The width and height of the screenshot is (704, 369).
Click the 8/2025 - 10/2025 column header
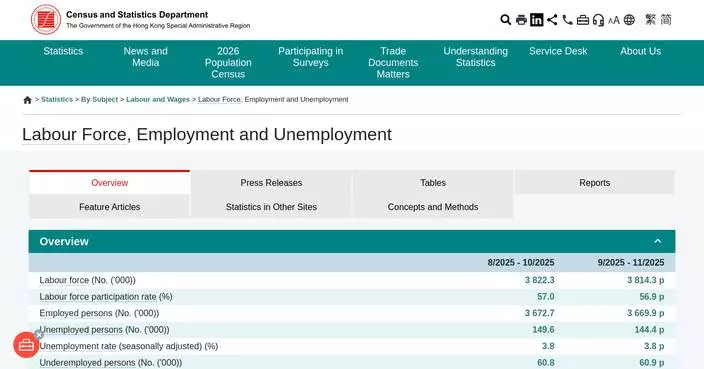coord(521,263)
